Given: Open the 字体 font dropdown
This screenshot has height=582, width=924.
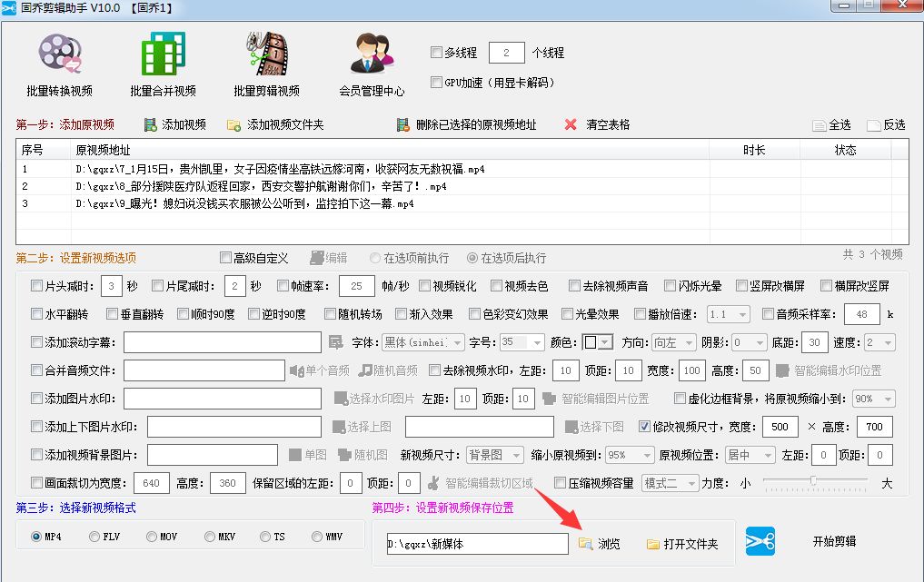Looking at the screenshot, I should coord(423,342).
